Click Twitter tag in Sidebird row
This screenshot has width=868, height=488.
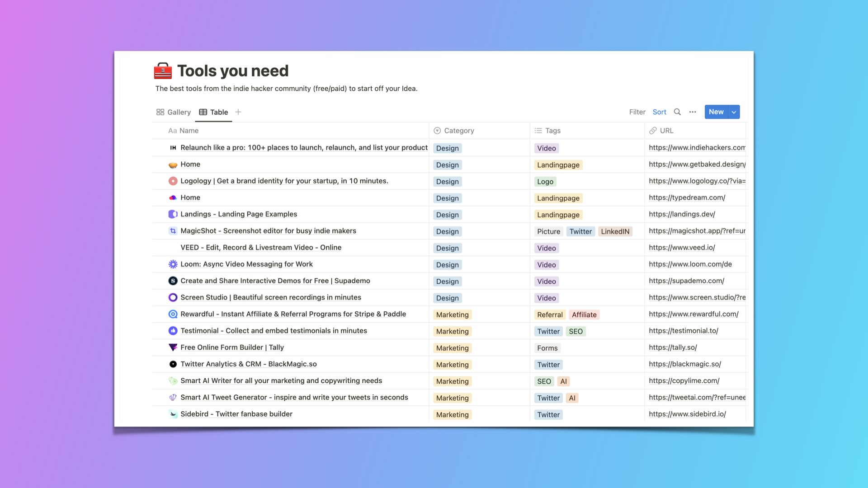[548, 415]
